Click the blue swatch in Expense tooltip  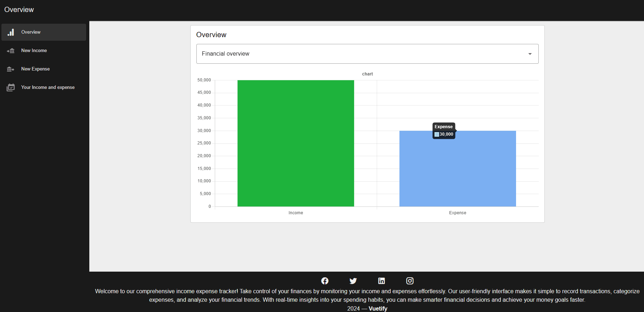437,134
